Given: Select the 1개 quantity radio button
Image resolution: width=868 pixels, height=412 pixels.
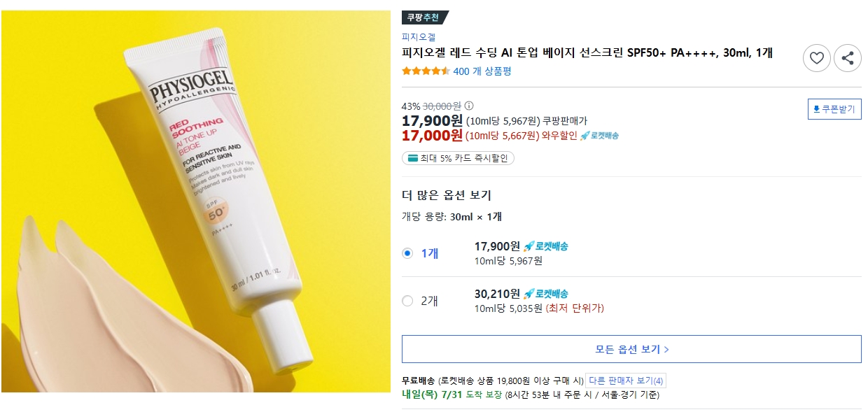Looking at the screenshot, I should (407, 253).
